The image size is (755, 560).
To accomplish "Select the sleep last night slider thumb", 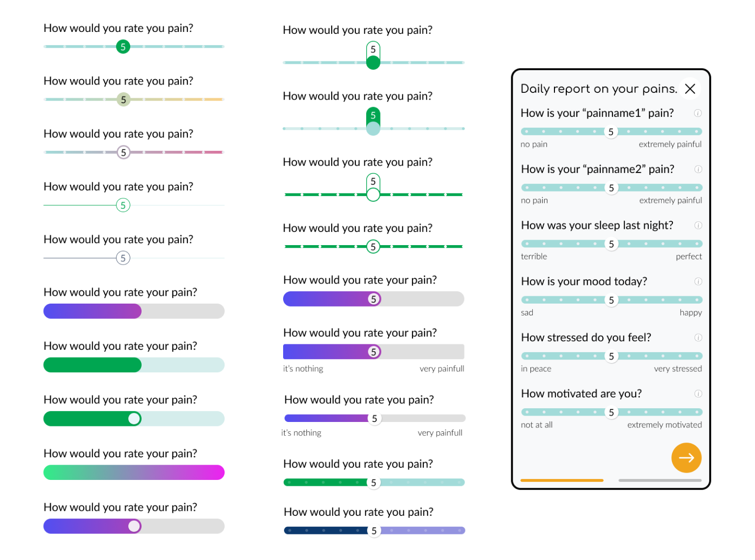I will pyautogui.click(x=611, y=244).
